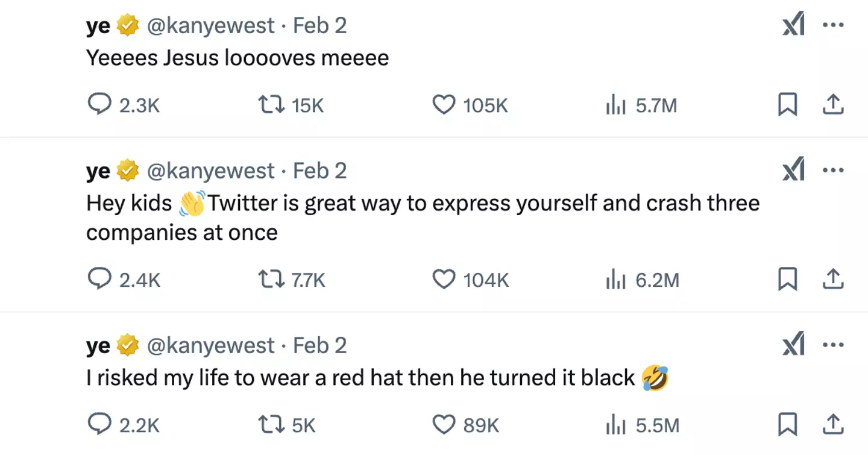868x455 pixels.
Task: Like the 'Hey kids' tweet showing 104K
Action: 444,280
